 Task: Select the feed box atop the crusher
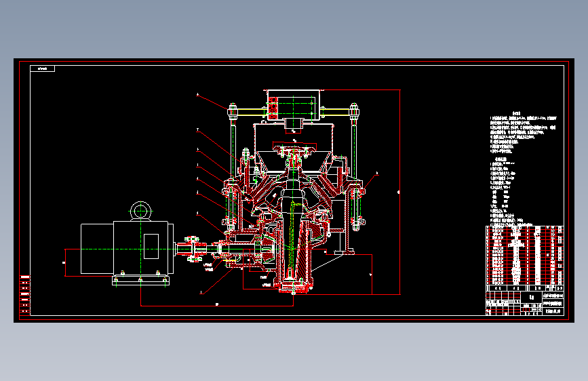(294, 105)
